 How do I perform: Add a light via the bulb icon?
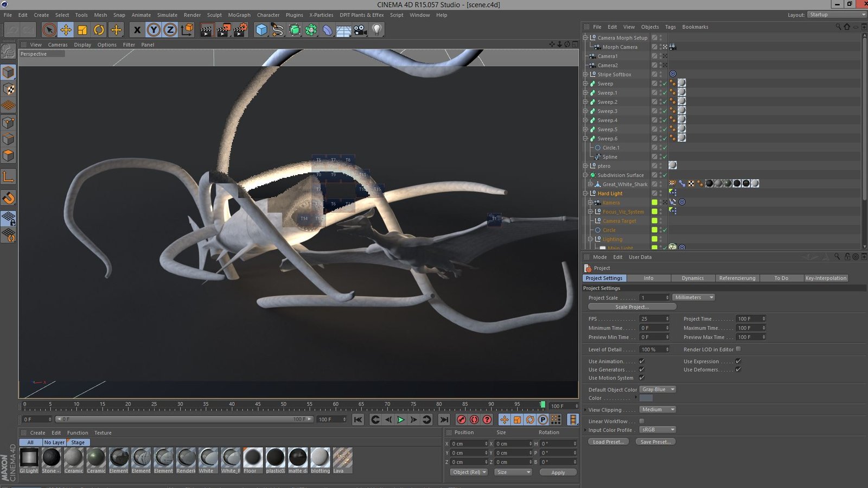point(377,30)
